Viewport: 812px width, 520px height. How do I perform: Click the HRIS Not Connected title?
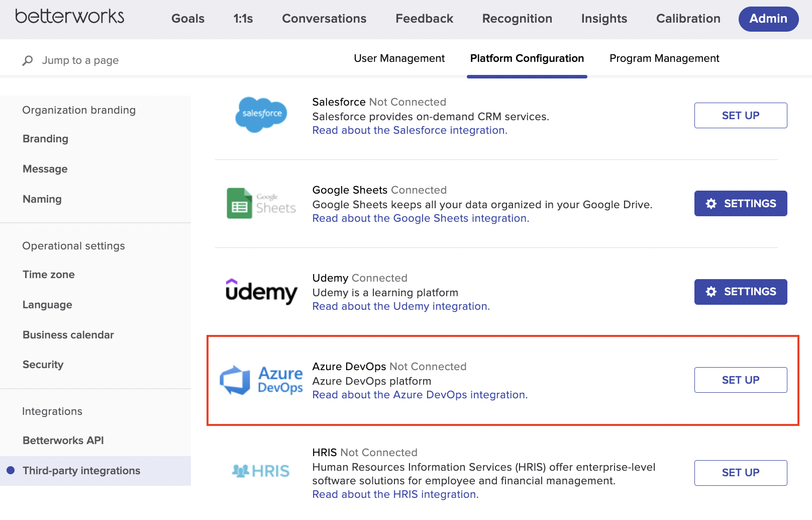pyautogui.click(x=365, y=453)
